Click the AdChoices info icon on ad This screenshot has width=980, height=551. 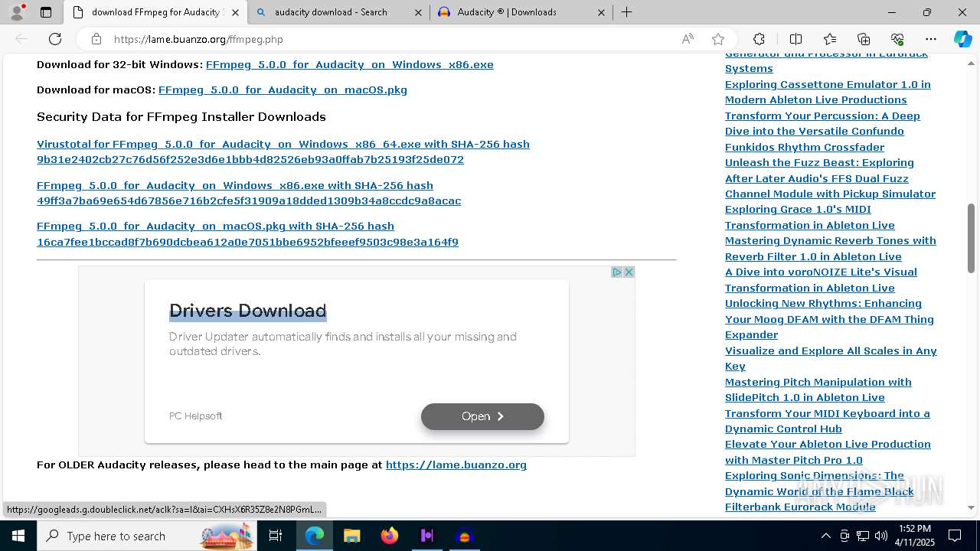[x=616, y=272]
